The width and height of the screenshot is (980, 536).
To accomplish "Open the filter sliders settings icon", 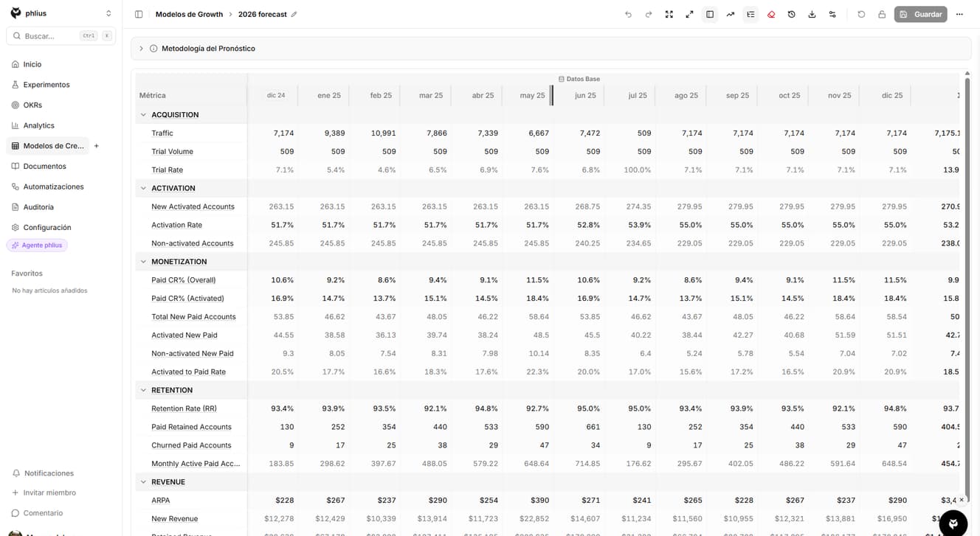I will 832,14.
